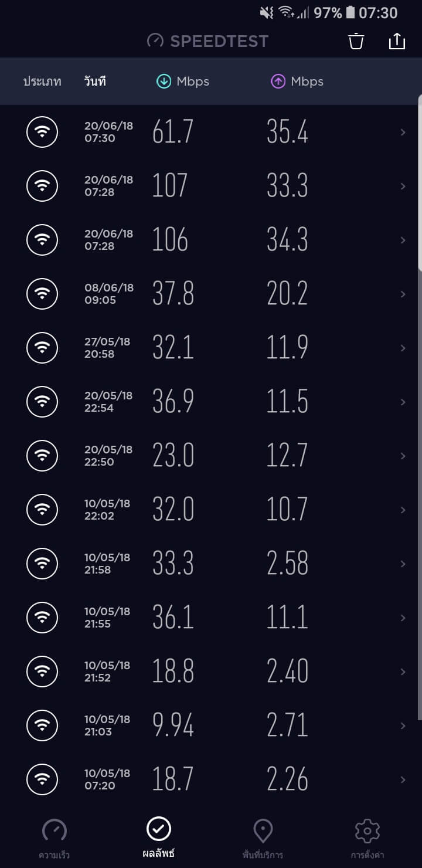422x868 pixels.
Task: Expand the 27/05/18 20:58 result chevron
Action: point(403,348)
